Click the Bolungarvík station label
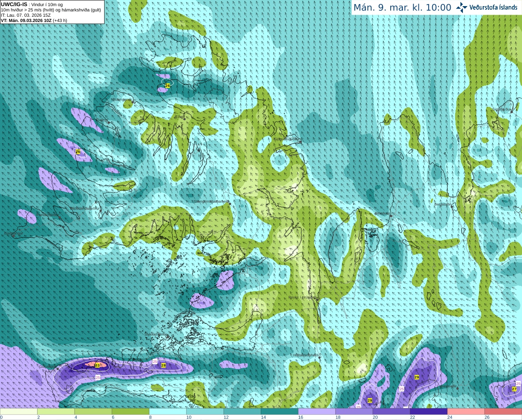 click(x=122, y=99)
